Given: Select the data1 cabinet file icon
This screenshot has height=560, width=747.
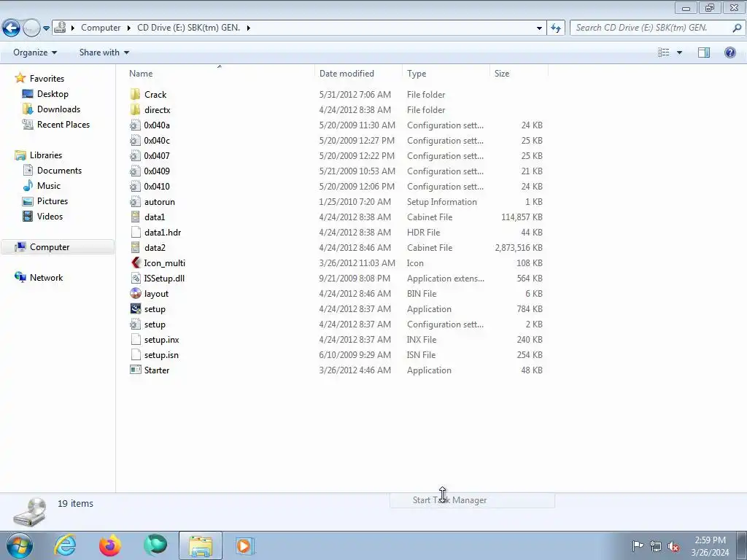Looking at the screenshot, I should 135,217.
